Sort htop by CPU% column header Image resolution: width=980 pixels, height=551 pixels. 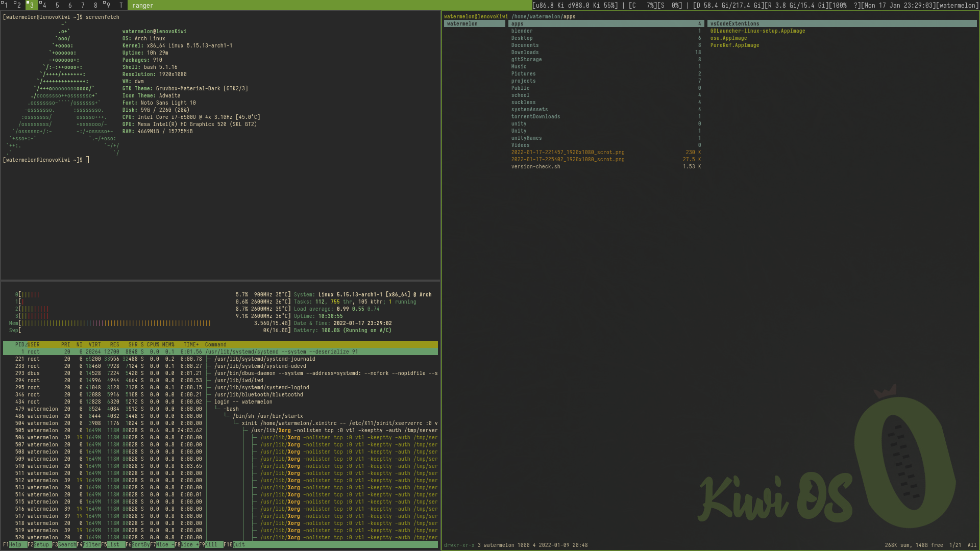click(153, 345)
